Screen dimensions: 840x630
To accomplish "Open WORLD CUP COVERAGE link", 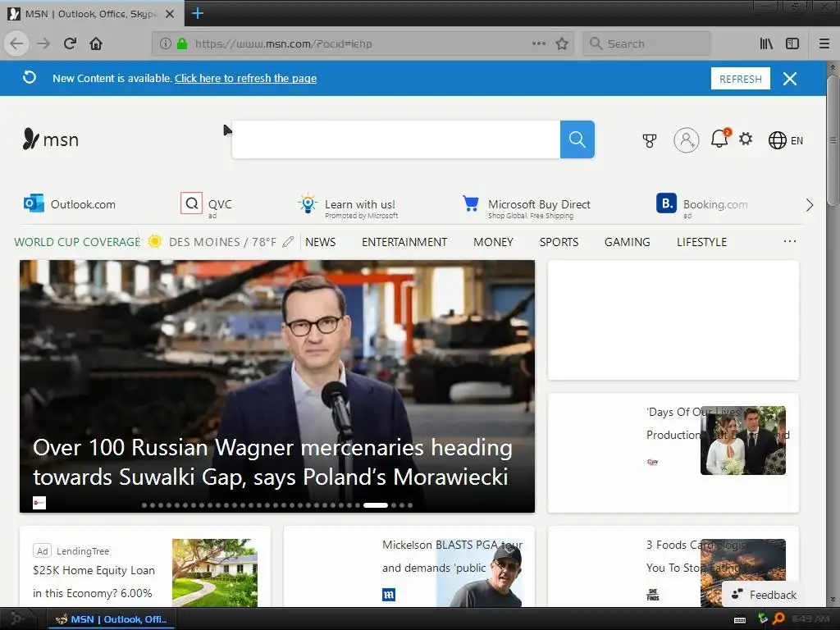I will pyautogui.click(x=77, y=242).
